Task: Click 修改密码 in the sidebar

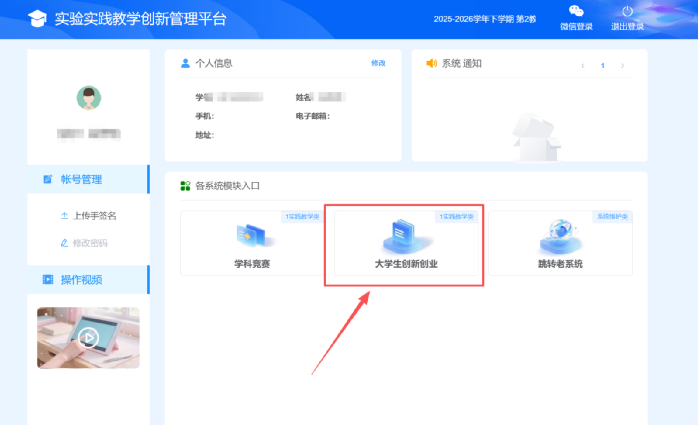Action: tap(90, 243)
